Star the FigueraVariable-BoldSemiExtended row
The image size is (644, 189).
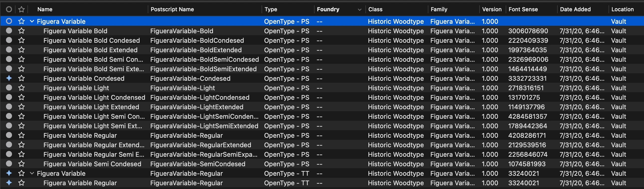pos(21,69)
